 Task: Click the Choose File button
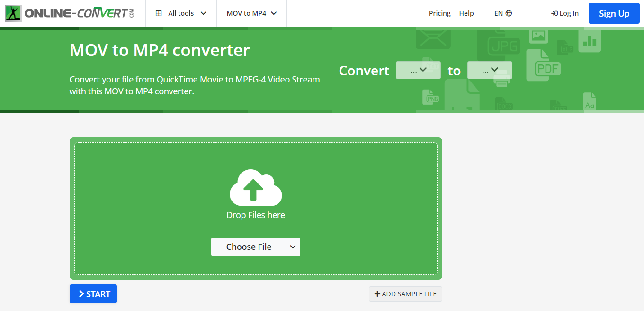pos(249,247)
